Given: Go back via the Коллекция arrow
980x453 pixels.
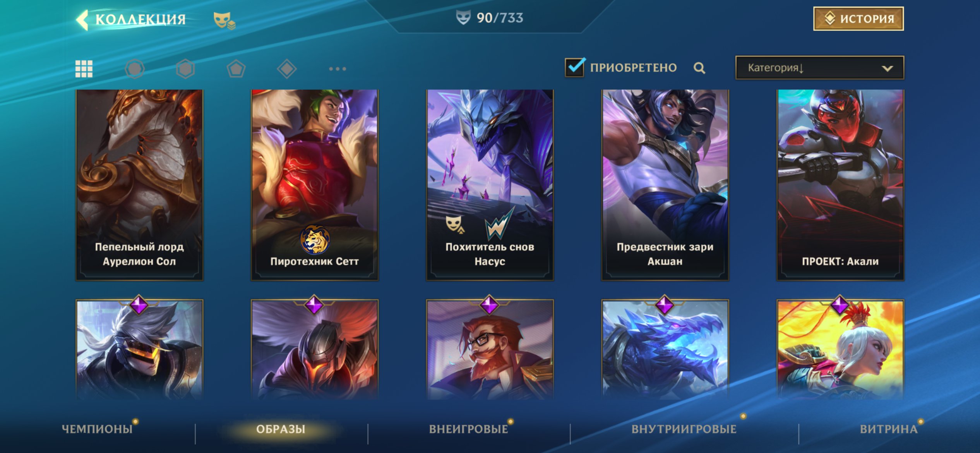Looking at the screenshot, I should point(82,19).
